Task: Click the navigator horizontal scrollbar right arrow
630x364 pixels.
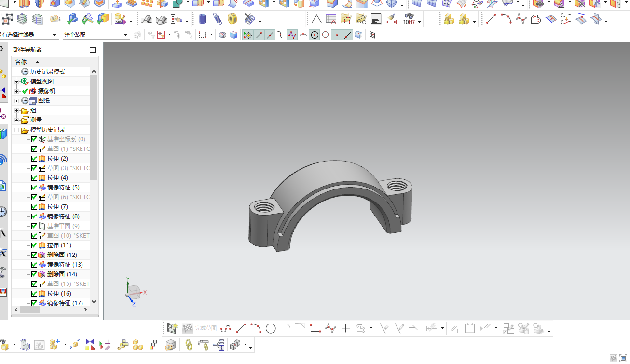Action: [86, 310]
